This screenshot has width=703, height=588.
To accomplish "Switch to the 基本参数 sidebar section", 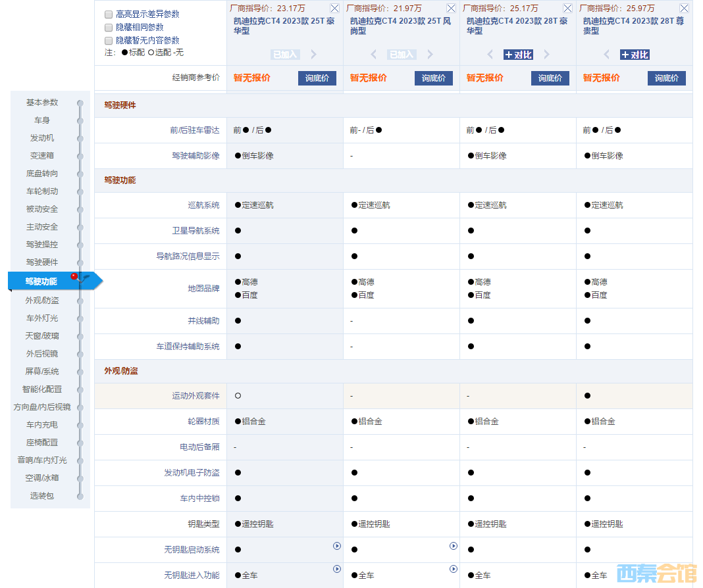I will coord(41,102).
